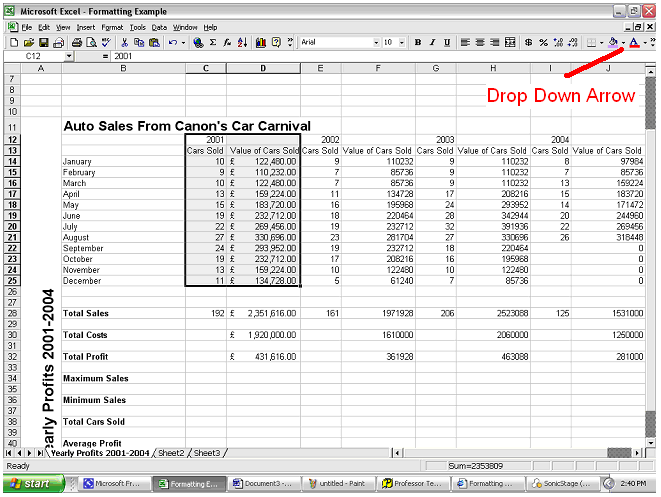Toggle Italic formatting

click(x=433, y=43)
